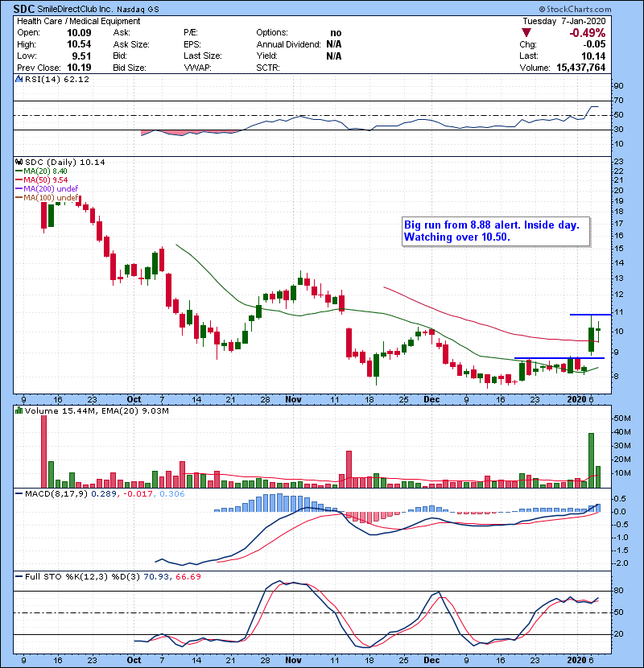
Task: Click Health Care / Medical Equipment sector text
Action: (x=78, y=21)
